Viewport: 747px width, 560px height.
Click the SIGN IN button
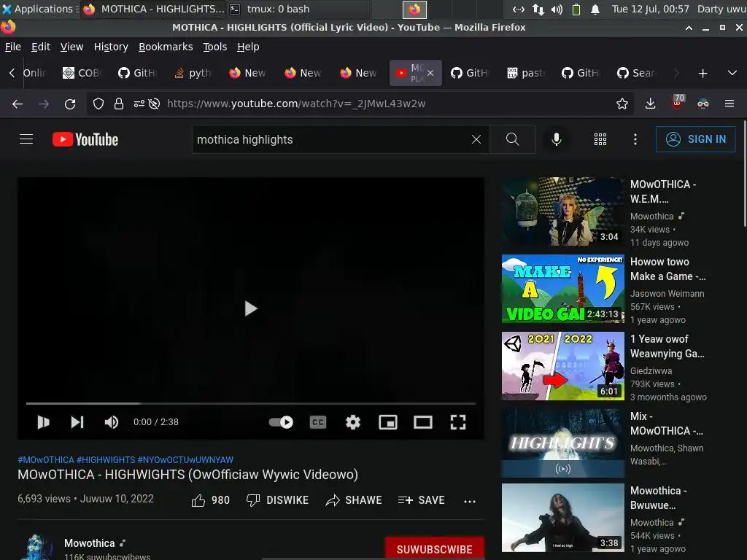(695, 139)
